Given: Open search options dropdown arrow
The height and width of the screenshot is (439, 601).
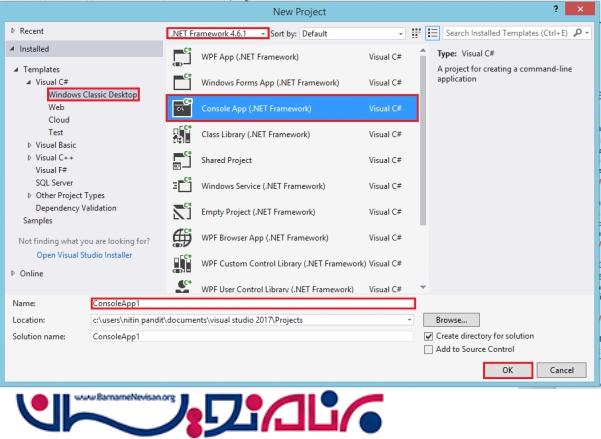Looking at the screenshot, I should coord(587,33).
